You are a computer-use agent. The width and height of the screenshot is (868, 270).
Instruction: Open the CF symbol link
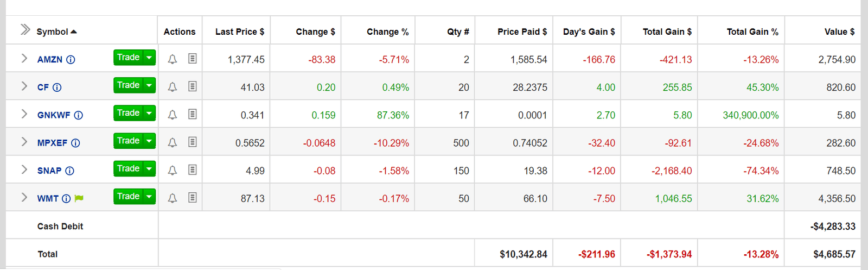pos(43,87)
